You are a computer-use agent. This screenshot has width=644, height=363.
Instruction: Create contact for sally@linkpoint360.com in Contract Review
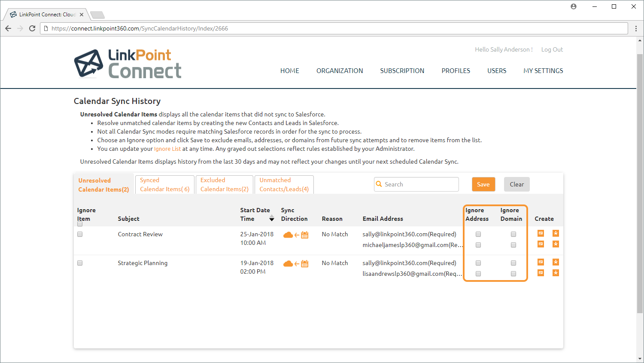[541, 233]
